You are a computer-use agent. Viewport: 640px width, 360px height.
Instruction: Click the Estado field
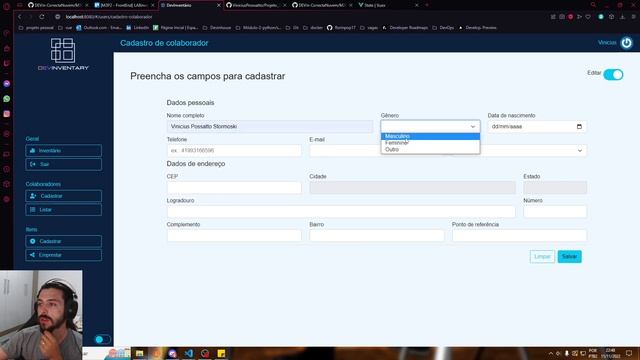pyautogui.click(x=555, y=188)
